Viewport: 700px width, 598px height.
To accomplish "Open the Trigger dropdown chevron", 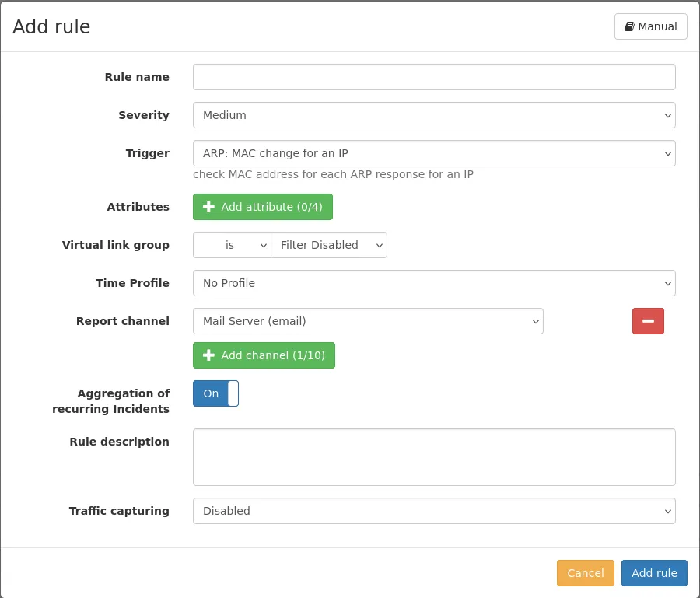I will click(x=667, y=153).
